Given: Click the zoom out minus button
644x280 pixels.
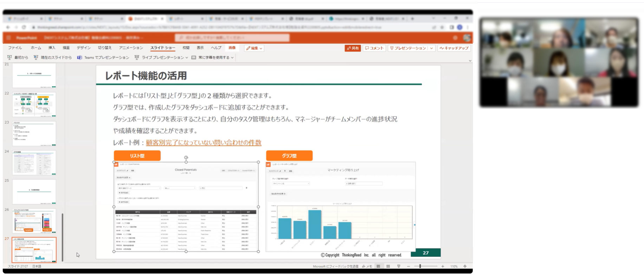Looking at the screenshot, I should (409, 266).
